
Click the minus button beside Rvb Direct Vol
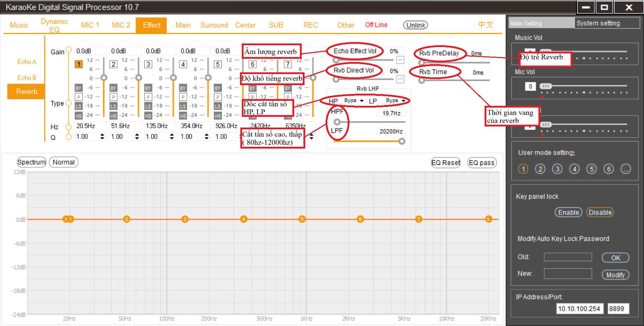(x=400, y=79)
